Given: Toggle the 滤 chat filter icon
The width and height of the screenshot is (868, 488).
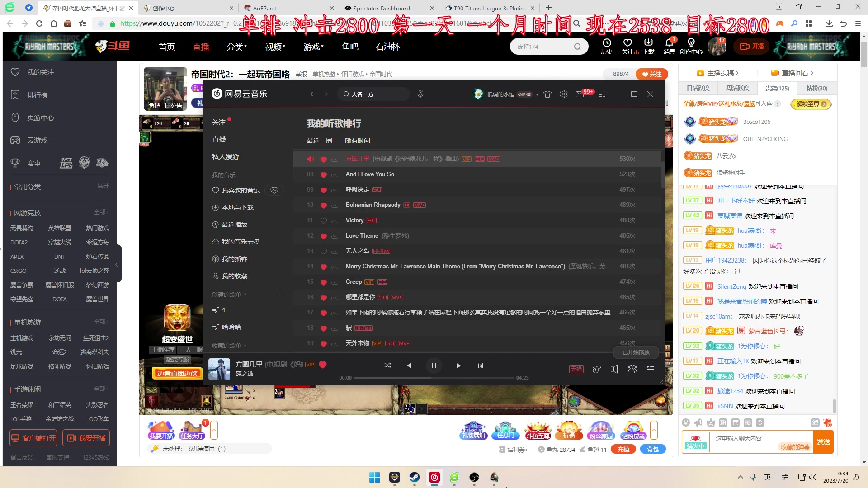Looking at the screenshot, I should tap(815, 422).
